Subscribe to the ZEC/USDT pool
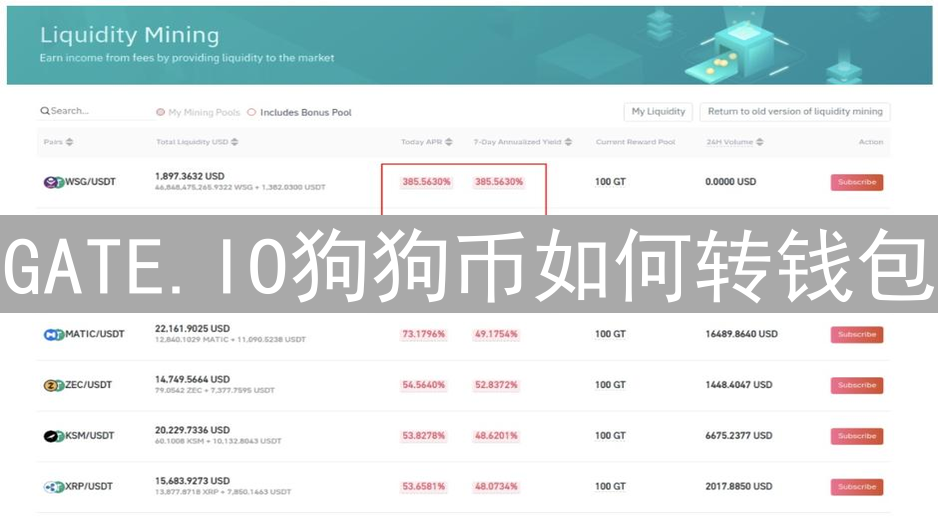 click(857, 385)
